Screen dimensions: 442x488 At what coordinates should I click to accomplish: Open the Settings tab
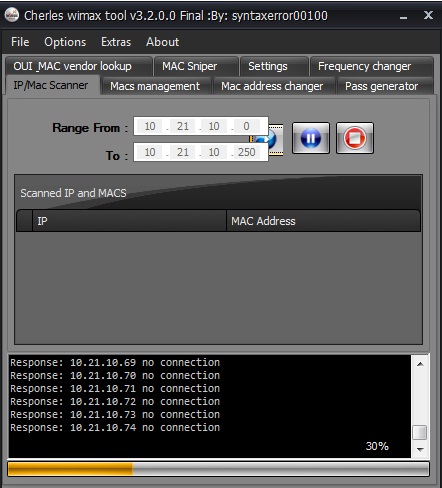(x=274, y=66)
